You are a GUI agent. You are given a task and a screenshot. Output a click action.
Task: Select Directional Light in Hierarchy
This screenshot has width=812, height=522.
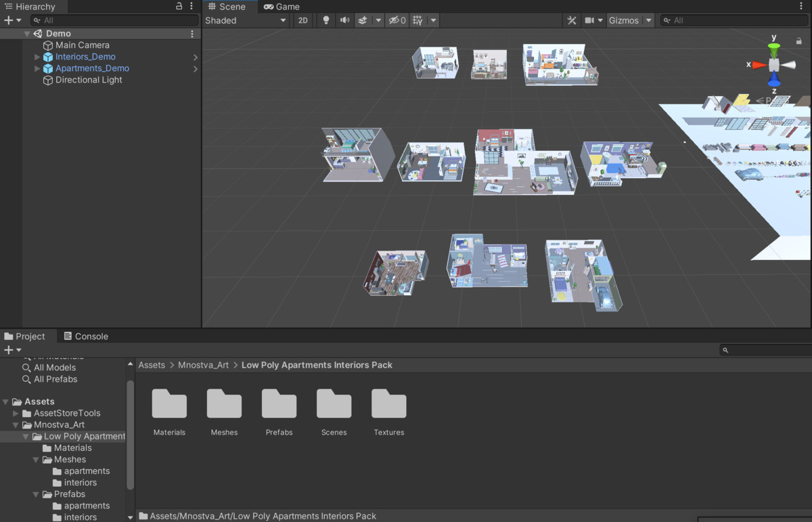coord(89,80)
